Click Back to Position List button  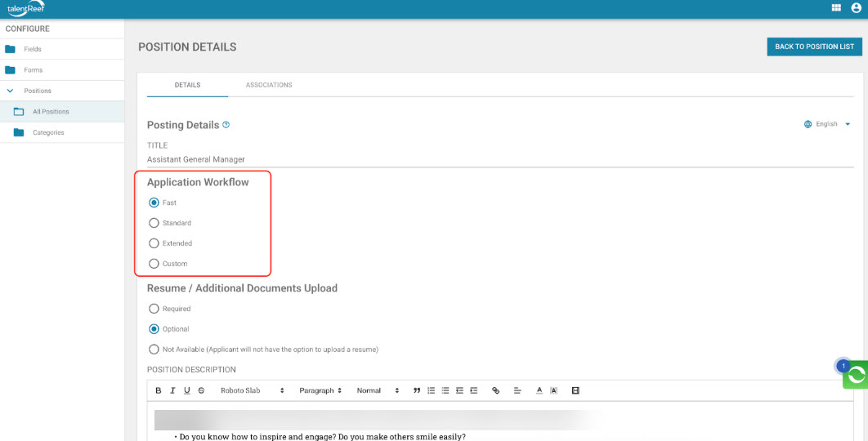point(814,47)
